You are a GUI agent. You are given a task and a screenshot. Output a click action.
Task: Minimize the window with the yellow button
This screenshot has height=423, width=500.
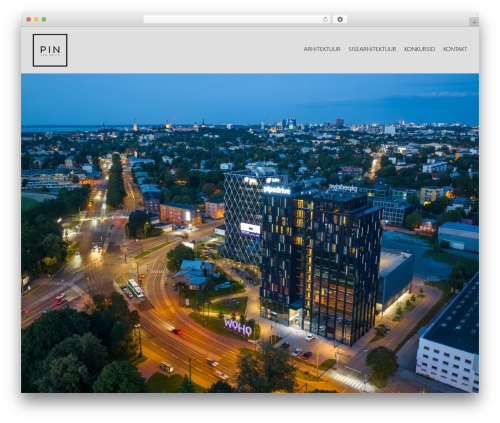[x=36, y=19]
